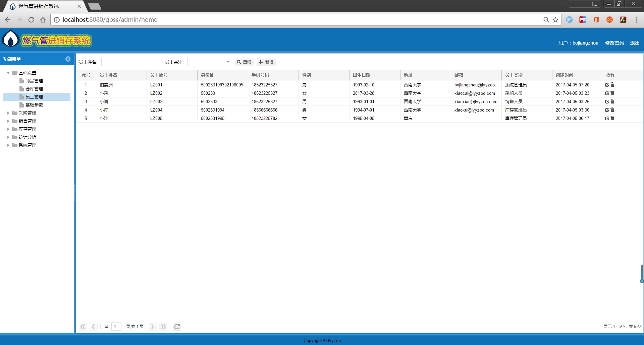The image size is (644, 345).
Task: Edit the employee row for 小肖
Action: tap(607, 101)
